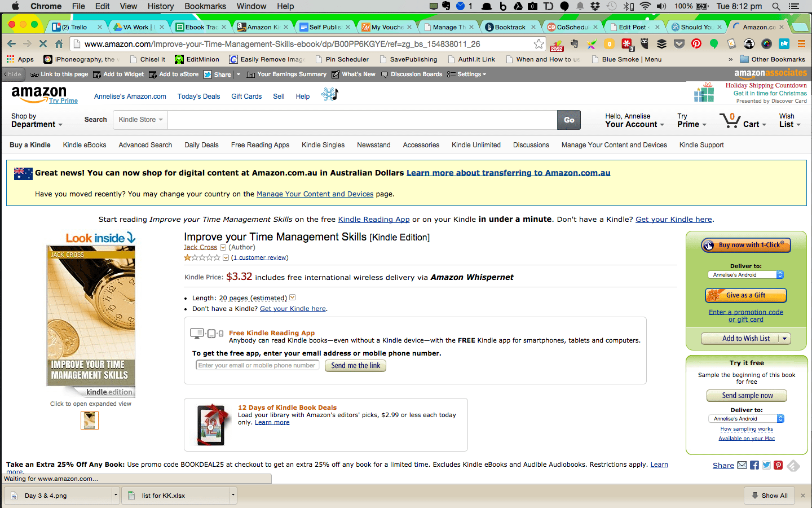Open the Daily Deals navigation item
Screen dimensions: 812x508
(201, 145)
